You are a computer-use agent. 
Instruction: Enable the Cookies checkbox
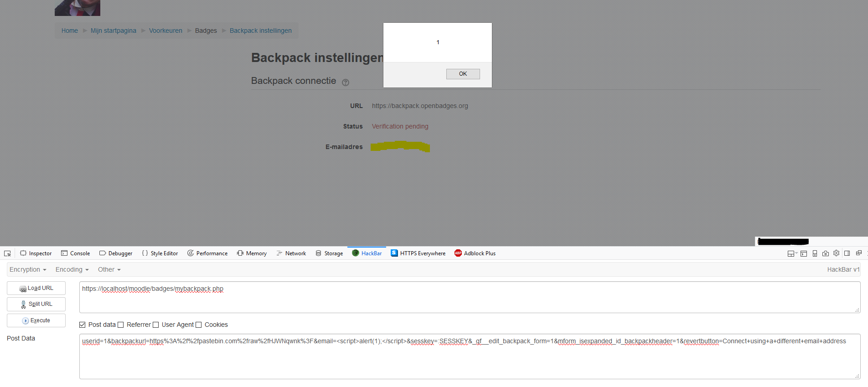[199, 325]
